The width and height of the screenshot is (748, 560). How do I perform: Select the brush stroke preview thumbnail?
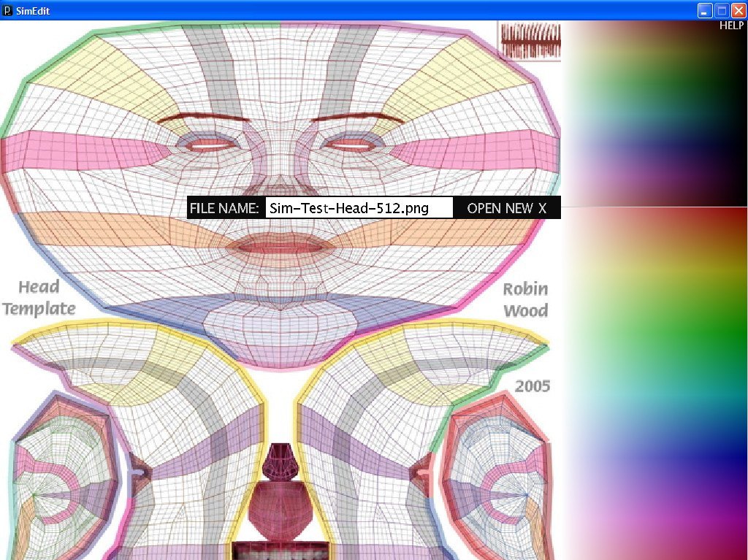coord(530,42)
